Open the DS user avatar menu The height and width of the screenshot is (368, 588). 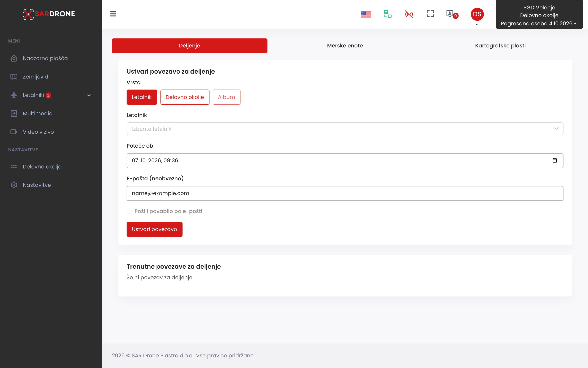(477, 14)
